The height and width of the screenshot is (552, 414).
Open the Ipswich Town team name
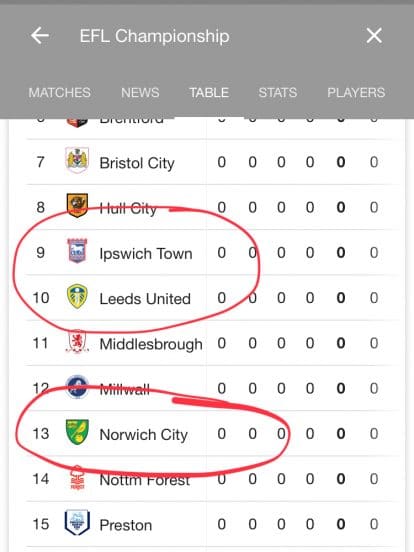coord(146,253)
